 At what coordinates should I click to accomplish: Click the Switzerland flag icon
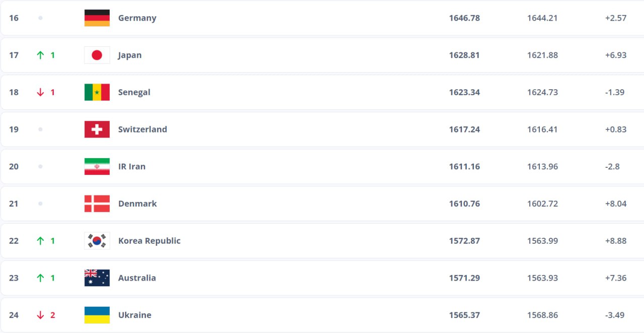coord(97,129)
